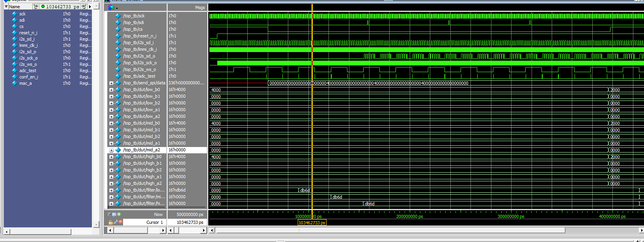
Task: Expand the /top_tb/dut/high_b0 bus
Action: click(x=111, y=157)
